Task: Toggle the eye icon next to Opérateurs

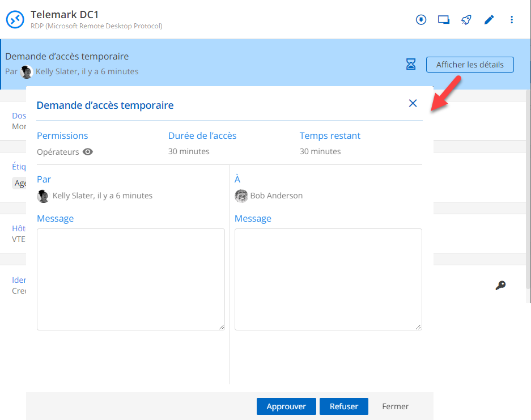Action: tap(88, 152)
